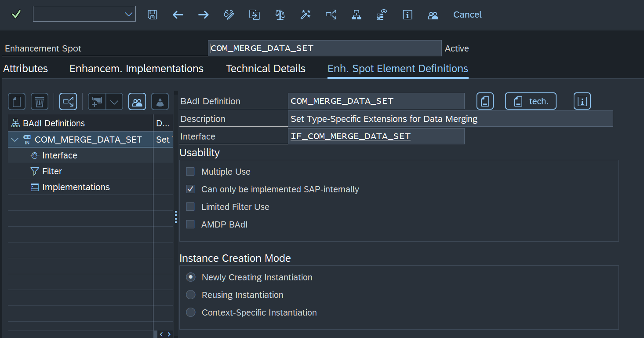
Task: Collapse the COM_MERGE_DATA_SET tree node
Action: click(15, 140)
